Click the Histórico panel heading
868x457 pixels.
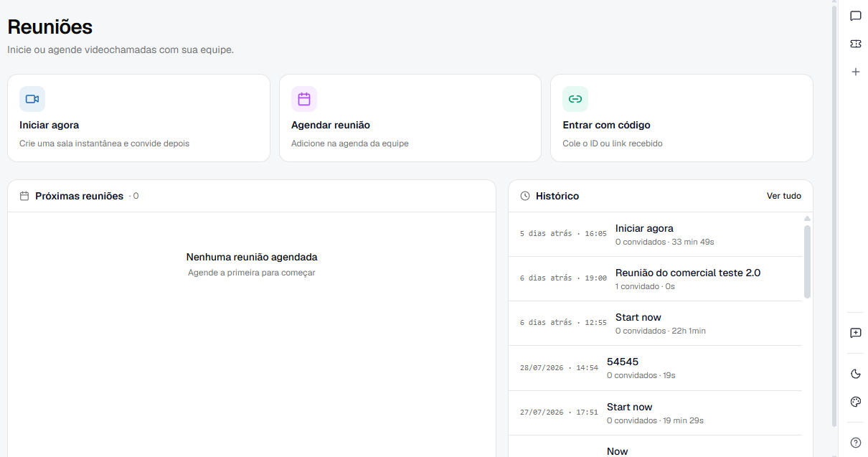click(x=557, y=196)
